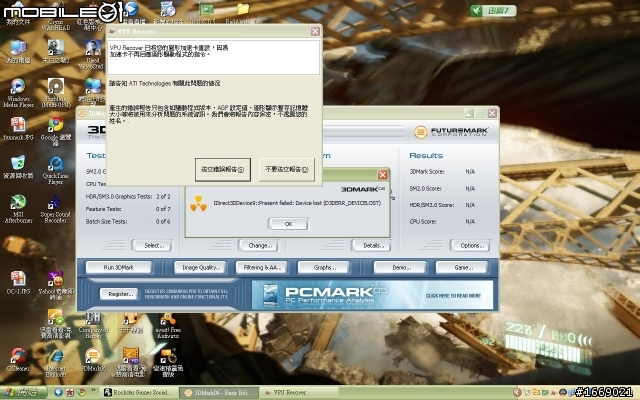The width and height of the screenshot is (640, 400).
Task: Click the Register button in 3DMark06
Action: (119, 294)
